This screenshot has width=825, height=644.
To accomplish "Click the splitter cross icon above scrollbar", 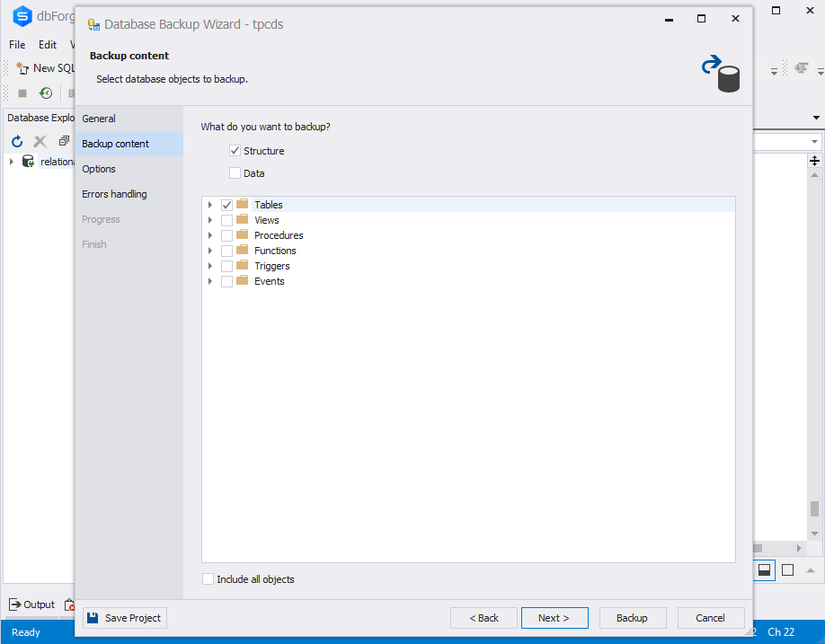I will point(814,161).
